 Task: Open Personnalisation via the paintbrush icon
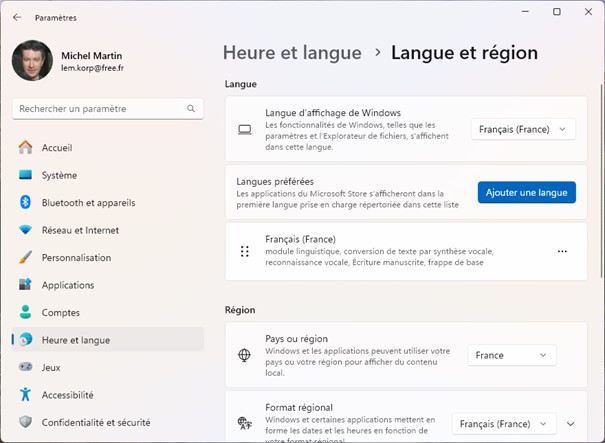coord(25,258)
